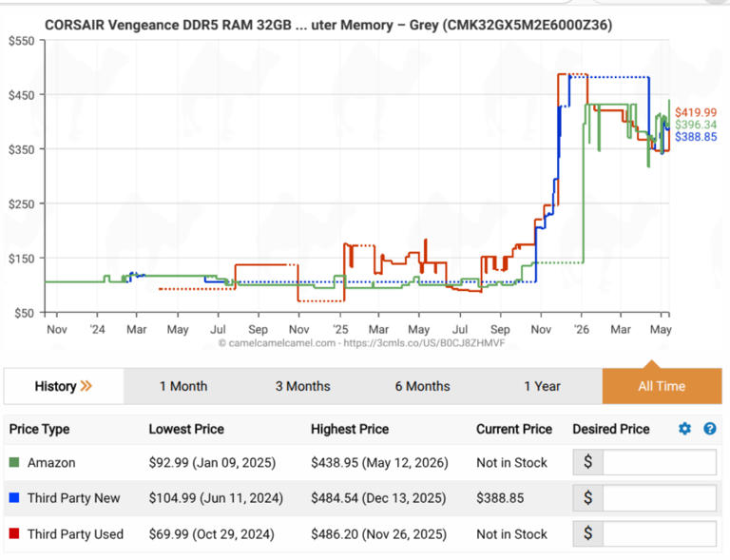730x560 pixels.
Task: Click the $92.99 (Jan 09, 2025) cell
Action: 212,463
